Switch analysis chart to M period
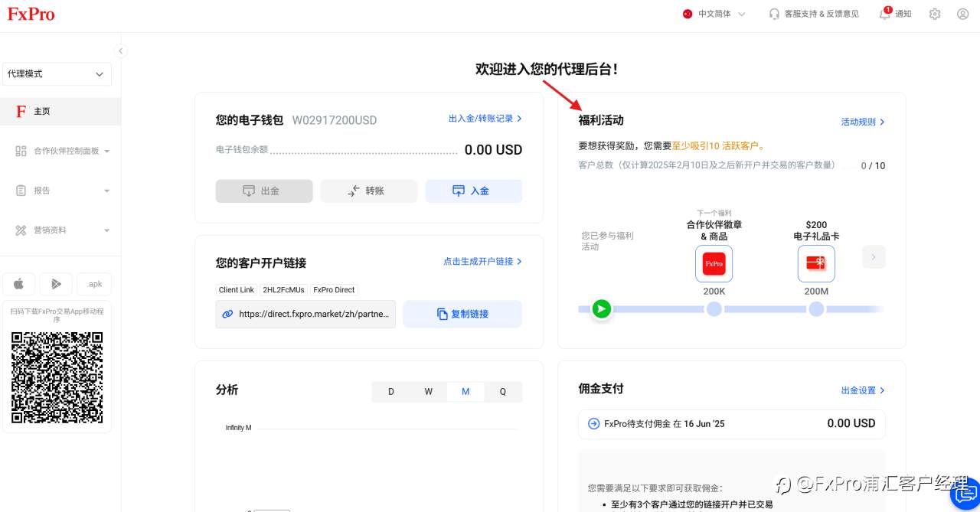The width and height of the screenshot is (980, 512). (465, 392)
